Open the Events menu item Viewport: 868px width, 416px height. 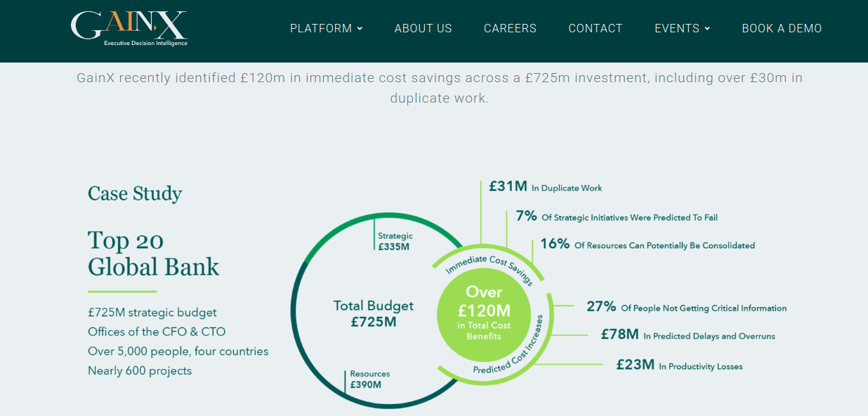pyautogui.click(x=677, y=29)
